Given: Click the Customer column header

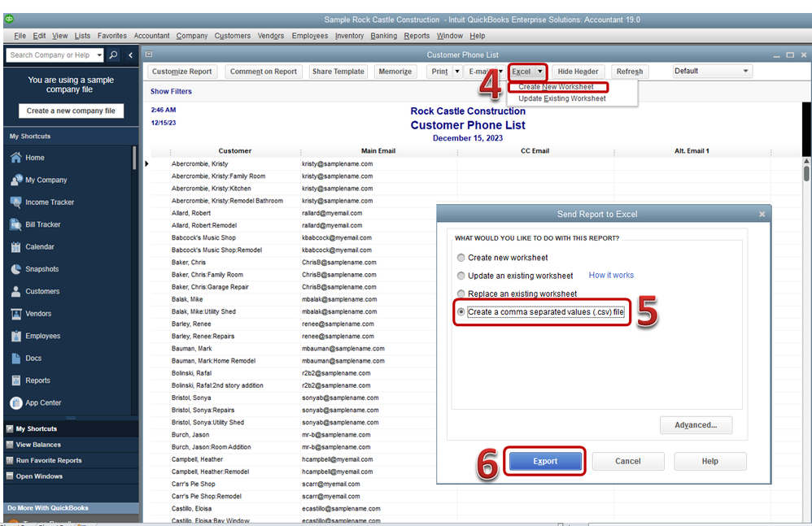Looking at the screenshot, I should click(x=234, y=151).
